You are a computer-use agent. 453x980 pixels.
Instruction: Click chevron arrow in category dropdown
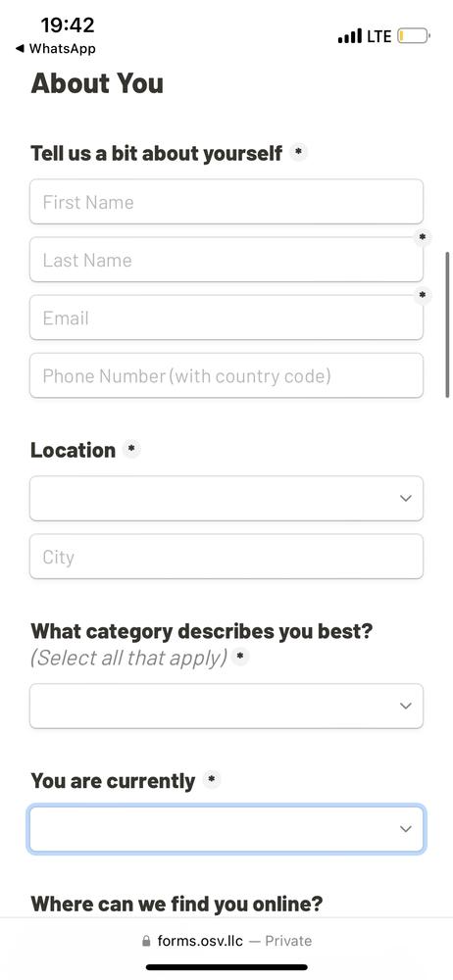(x=406, y=706)
